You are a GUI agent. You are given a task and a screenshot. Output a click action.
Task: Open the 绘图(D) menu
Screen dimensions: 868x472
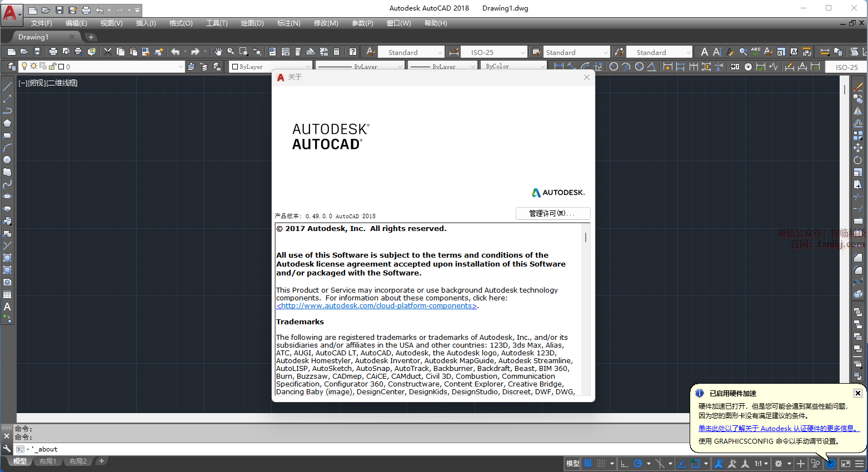tap(252, 23)
